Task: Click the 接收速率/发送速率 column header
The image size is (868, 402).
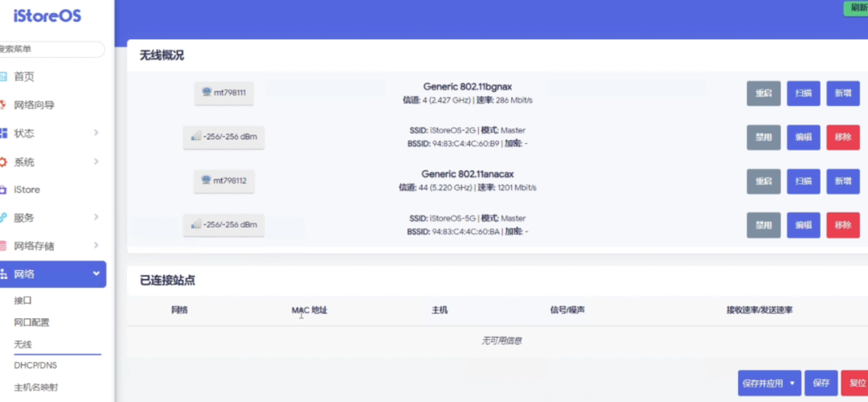Action: point(759,310)
